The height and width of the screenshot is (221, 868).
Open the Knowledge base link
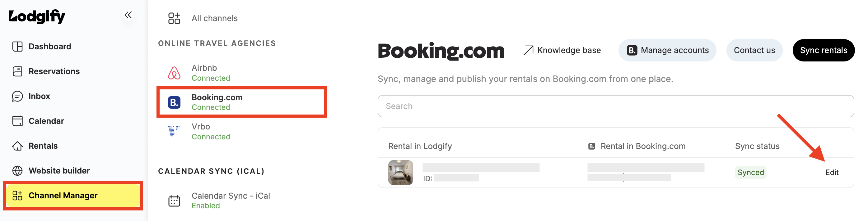point(562,51)
